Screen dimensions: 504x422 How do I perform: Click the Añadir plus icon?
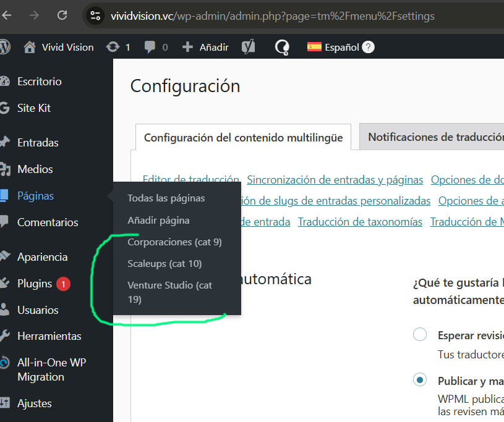click(x=187, y=47)
